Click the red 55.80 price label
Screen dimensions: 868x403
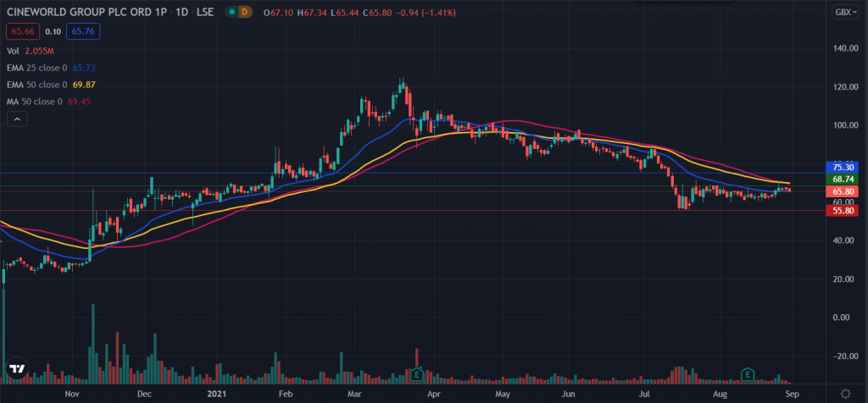[x=842, y=211]
